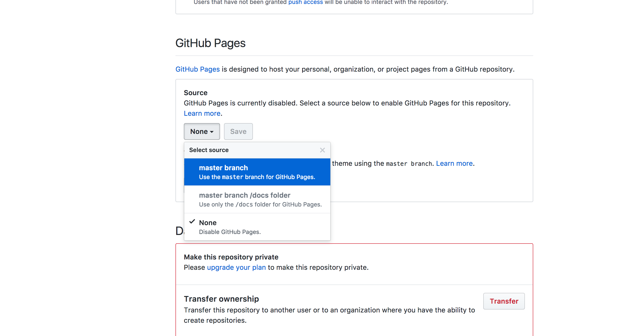Close the Select source popup

point(322,150)
